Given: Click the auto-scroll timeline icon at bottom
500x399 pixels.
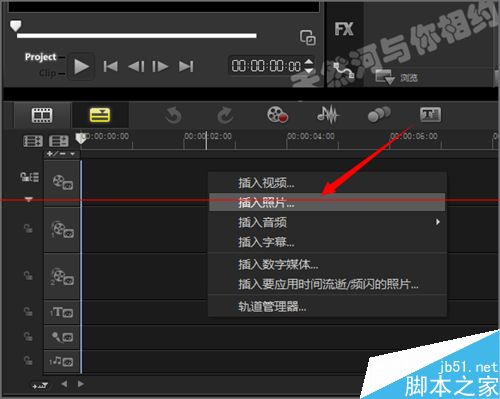Looking at the screenshot, I should coord(39,385).
